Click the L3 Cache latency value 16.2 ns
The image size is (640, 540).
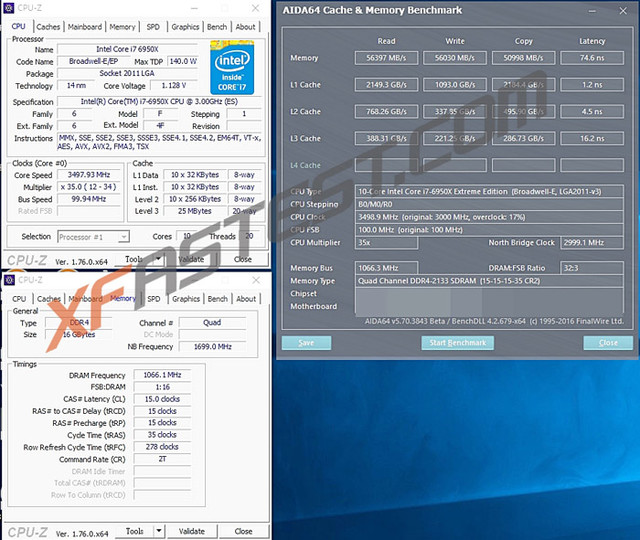coord(592,139)
